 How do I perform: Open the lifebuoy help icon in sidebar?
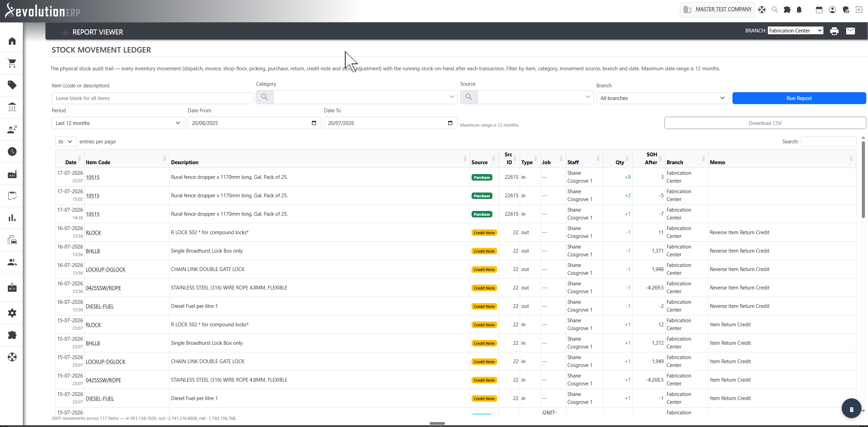point(12,357)
